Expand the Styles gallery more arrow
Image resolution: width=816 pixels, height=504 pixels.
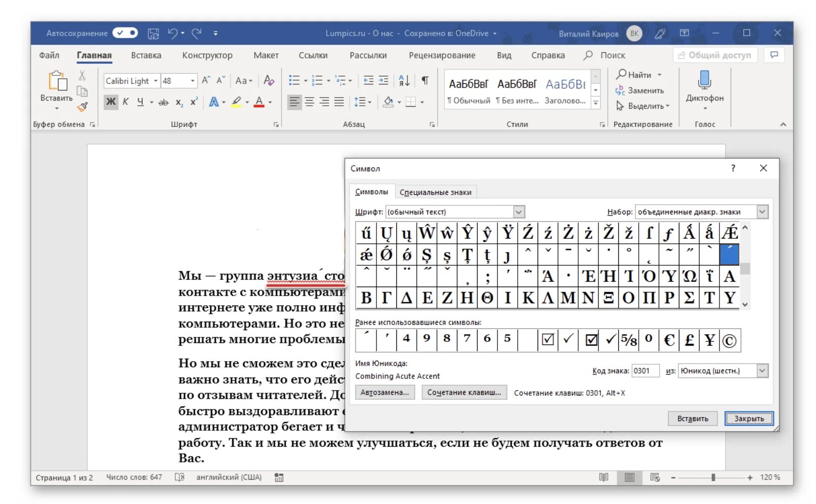[595, 103]
